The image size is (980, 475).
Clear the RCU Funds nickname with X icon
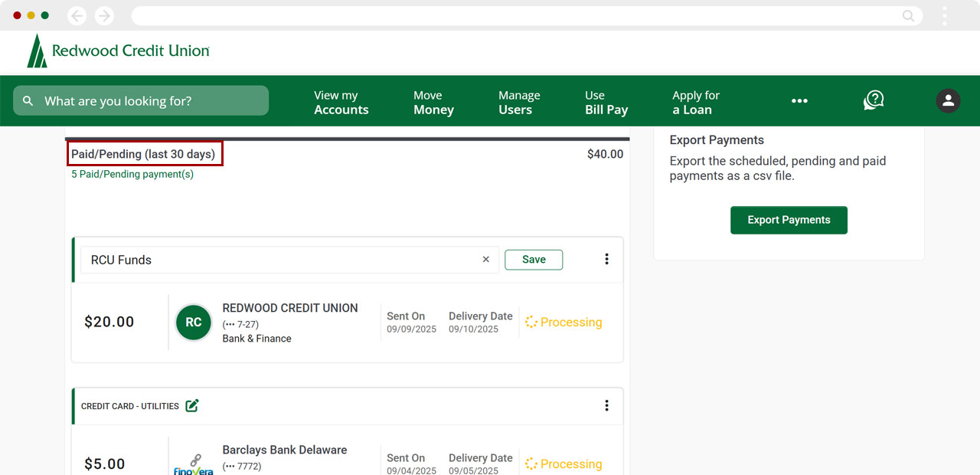(485, 260)
